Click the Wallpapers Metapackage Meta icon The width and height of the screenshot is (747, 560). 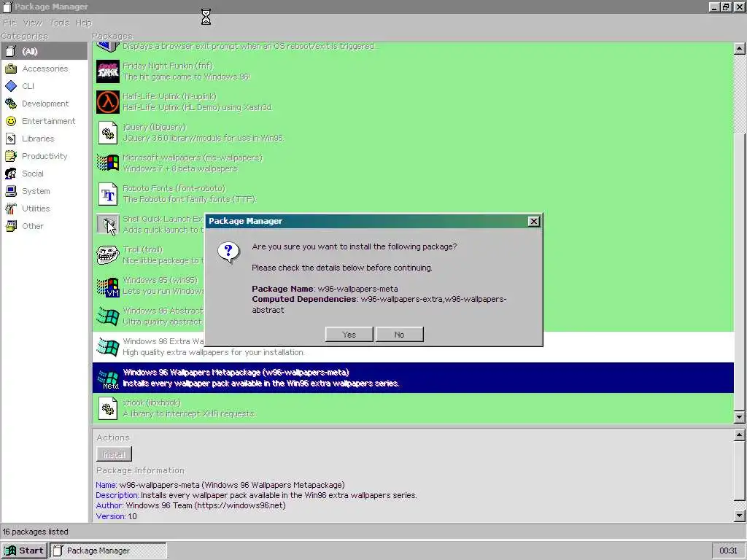point(108,378)
